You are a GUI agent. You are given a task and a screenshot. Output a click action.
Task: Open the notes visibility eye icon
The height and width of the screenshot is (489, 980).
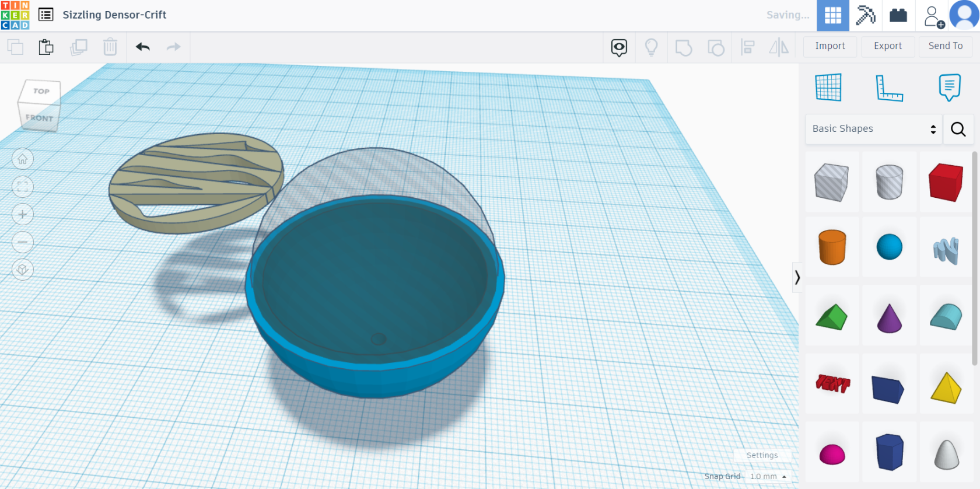pos(619,47)
